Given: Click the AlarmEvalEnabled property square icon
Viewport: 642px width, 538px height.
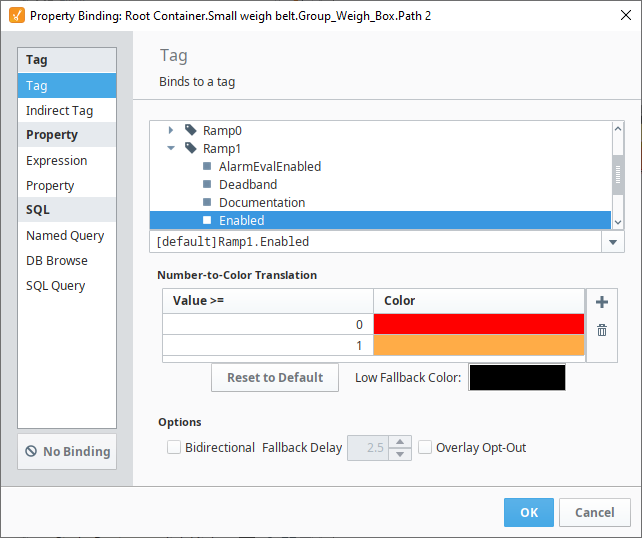Looking at the screenshot, I should tap(207, 166).
